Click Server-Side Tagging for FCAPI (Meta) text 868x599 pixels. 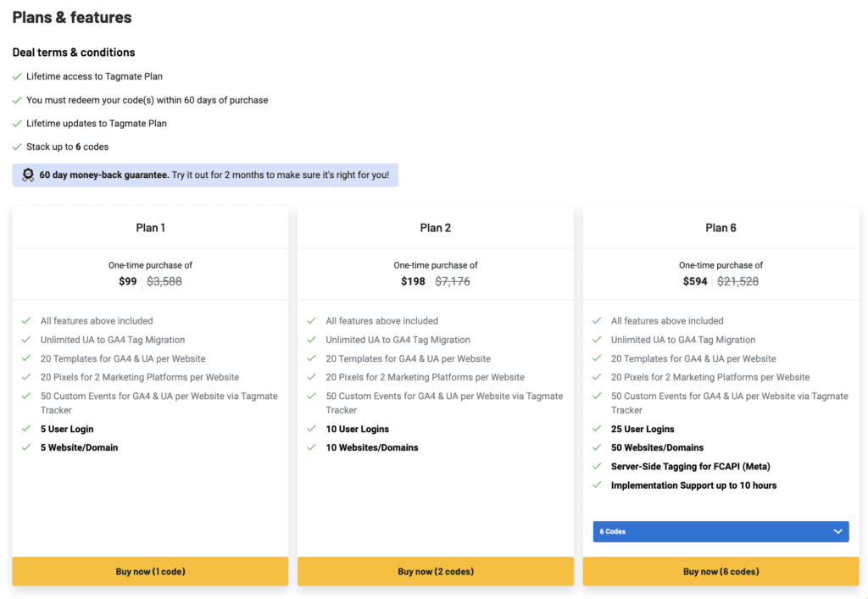(x=690, y=466)
